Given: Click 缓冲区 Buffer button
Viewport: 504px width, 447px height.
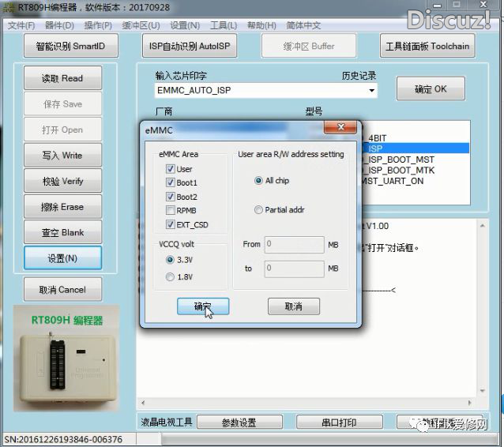Looking at the screenshot, I should pos(309,46).
